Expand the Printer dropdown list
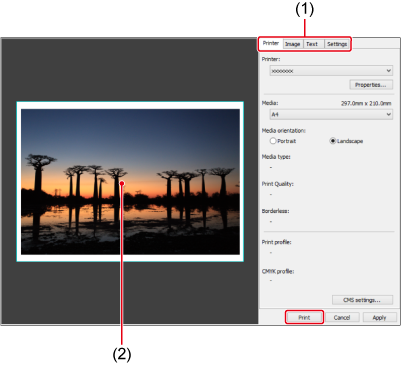 tap(331, 71)
